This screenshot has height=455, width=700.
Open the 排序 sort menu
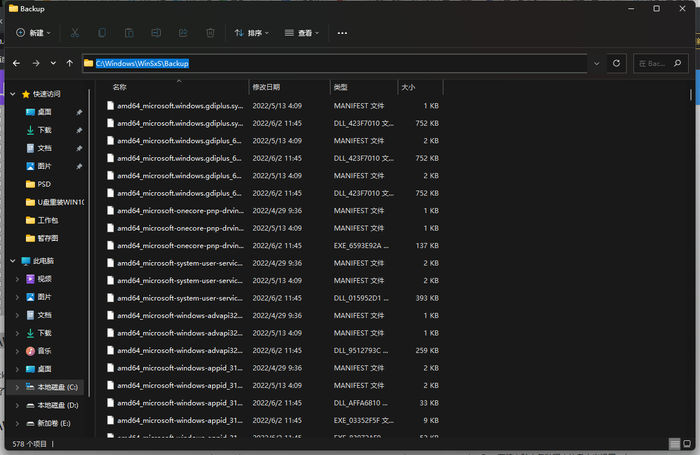point(251,33)
